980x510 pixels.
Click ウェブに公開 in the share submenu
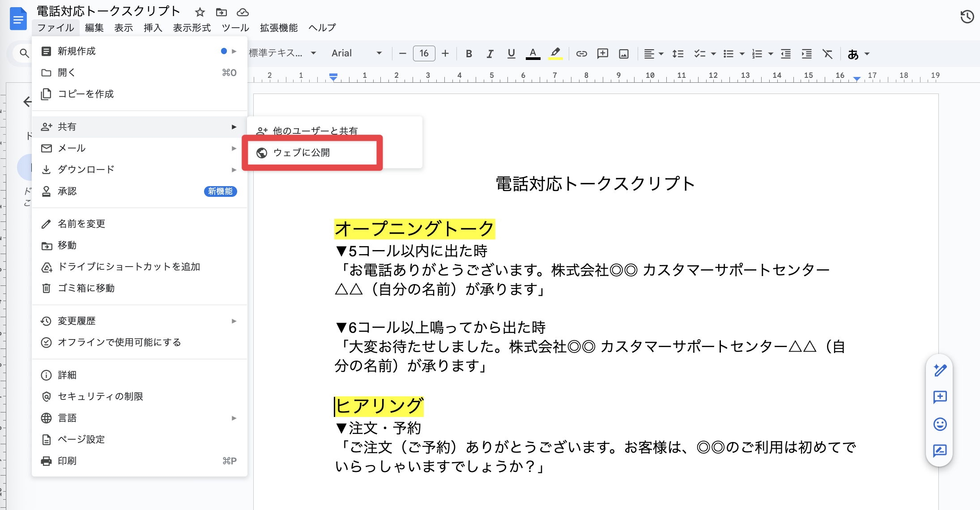point(335,153)
